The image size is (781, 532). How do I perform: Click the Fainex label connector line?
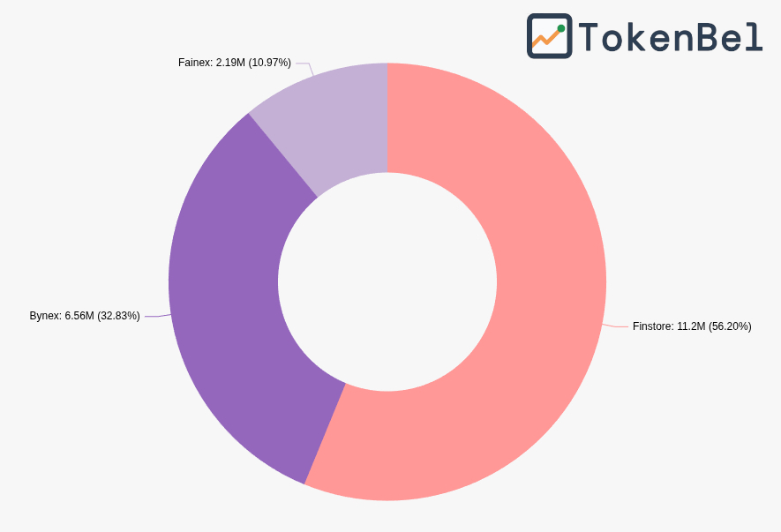[x=305, y=64]
